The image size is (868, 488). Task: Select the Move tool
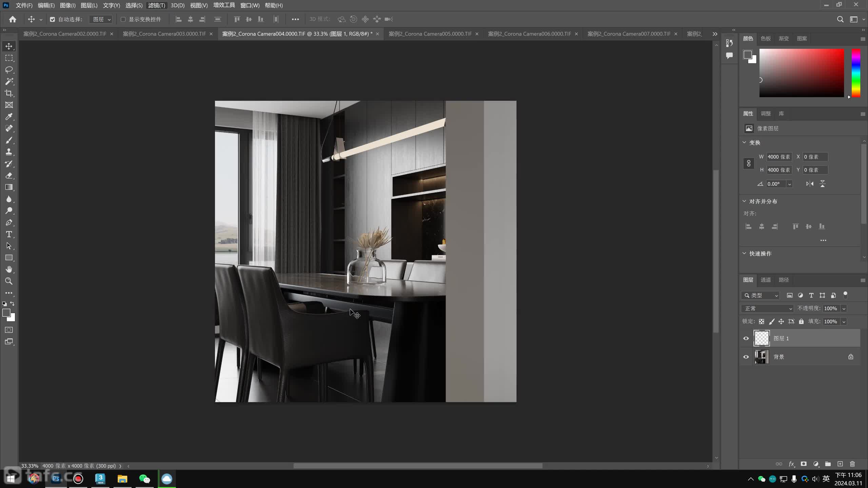(9, 46)
